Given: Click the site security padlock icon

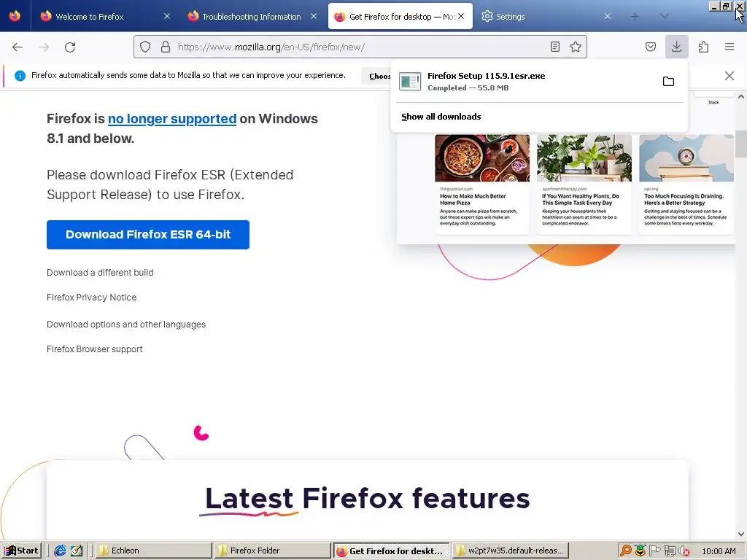Looking at the screenshot, I should point(166,47).
